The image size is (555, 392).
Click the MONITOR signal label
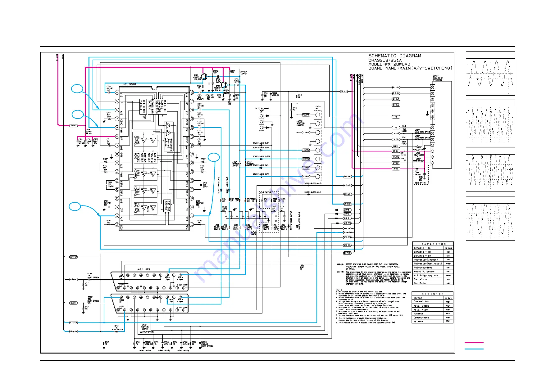(347, 228)
